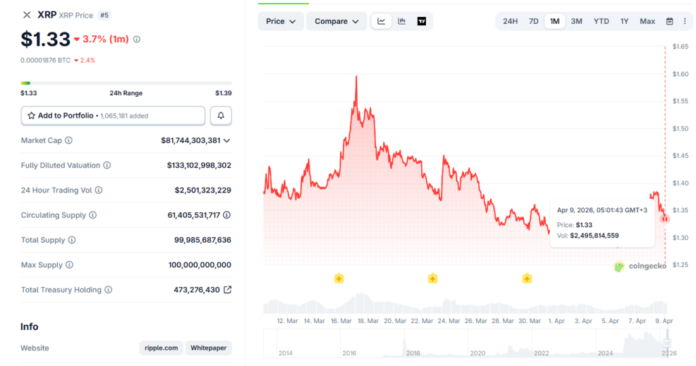Click the Info section heading
This screenshot has height=366, width=696.
pyautogui.click(x=29, y=327)
